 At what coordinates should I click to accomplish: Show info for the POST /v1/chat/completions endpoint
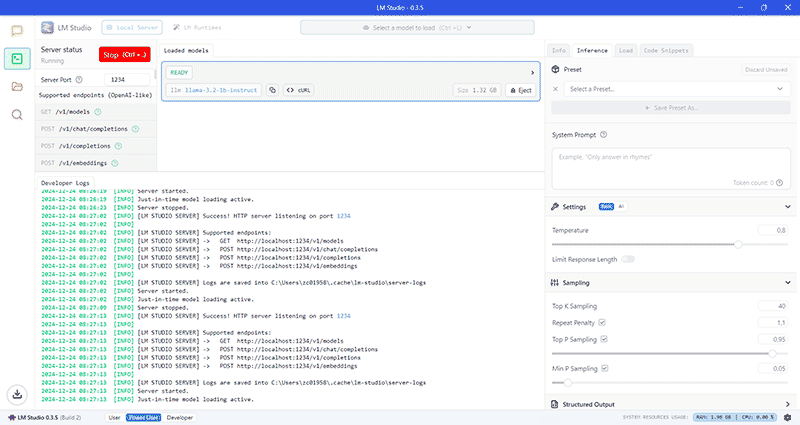pos(135,129)
